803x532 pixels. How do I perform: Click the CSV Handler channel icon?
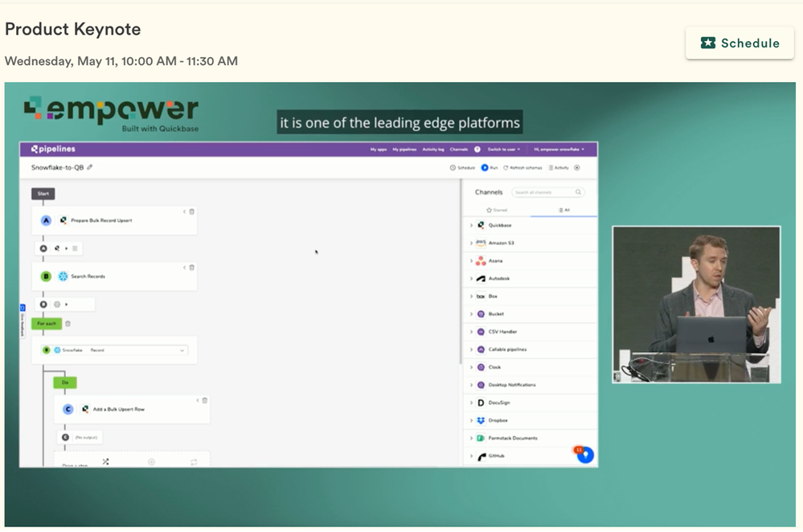[x=481, y=332]
